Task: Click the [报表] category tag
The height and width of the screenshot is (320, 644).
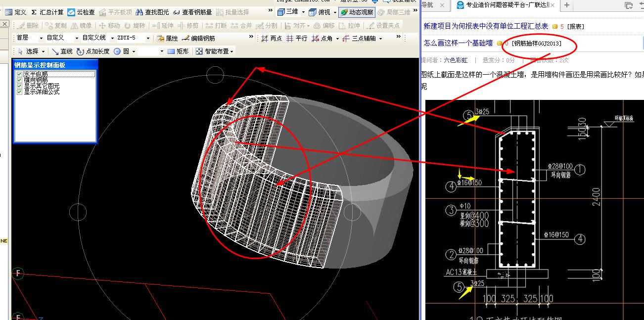Action: tap(575, 26)
